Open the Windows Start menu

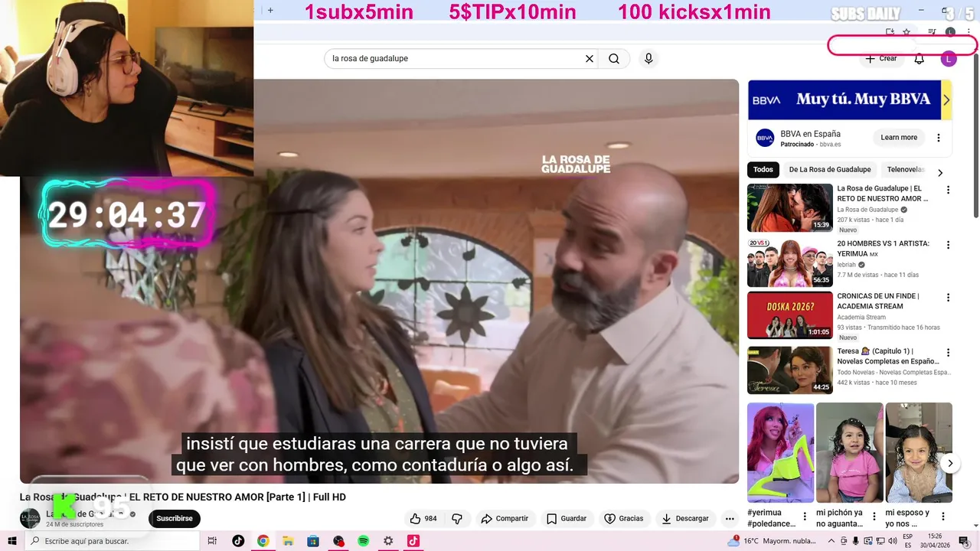12,541
